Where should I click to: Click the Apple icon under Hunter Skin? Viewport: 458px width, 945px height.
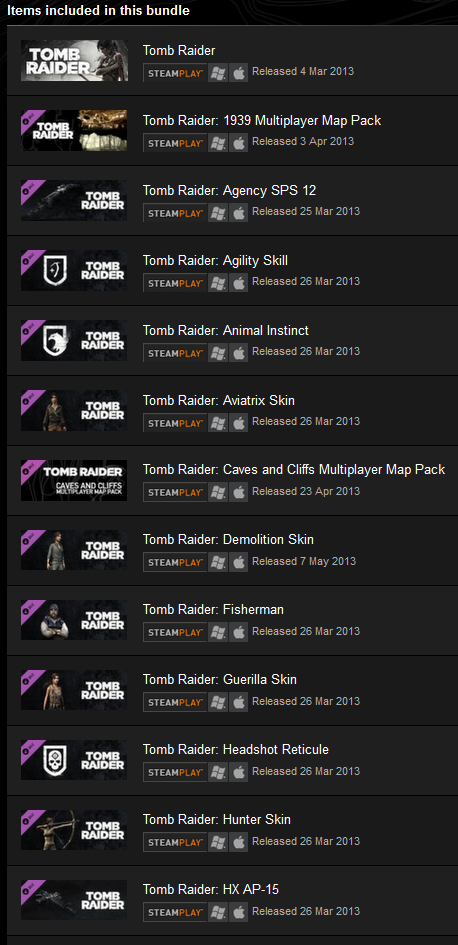[x=239, y=842]
